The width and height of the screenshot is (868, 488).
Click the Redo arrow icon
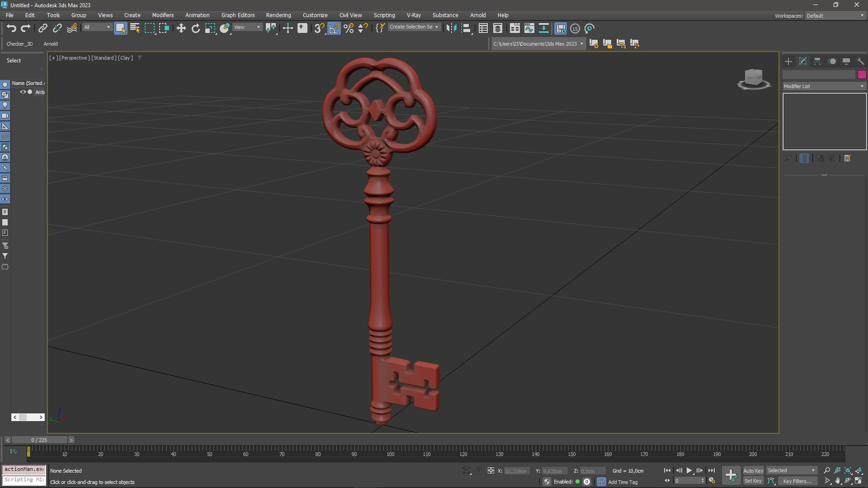pos(26,28)
